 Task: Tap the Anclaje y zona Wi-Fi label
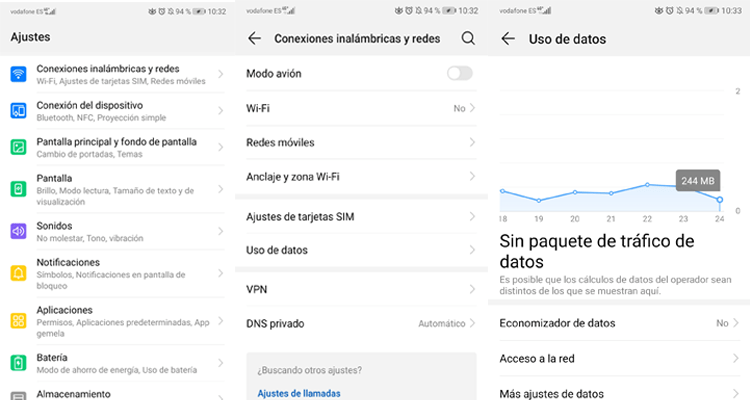(x=293, y=177)
